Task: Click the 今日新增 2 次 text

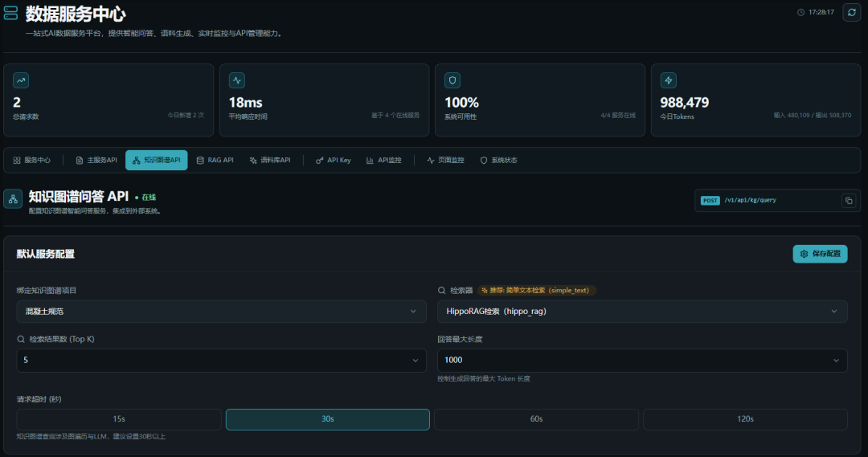Action: point(186,116)
